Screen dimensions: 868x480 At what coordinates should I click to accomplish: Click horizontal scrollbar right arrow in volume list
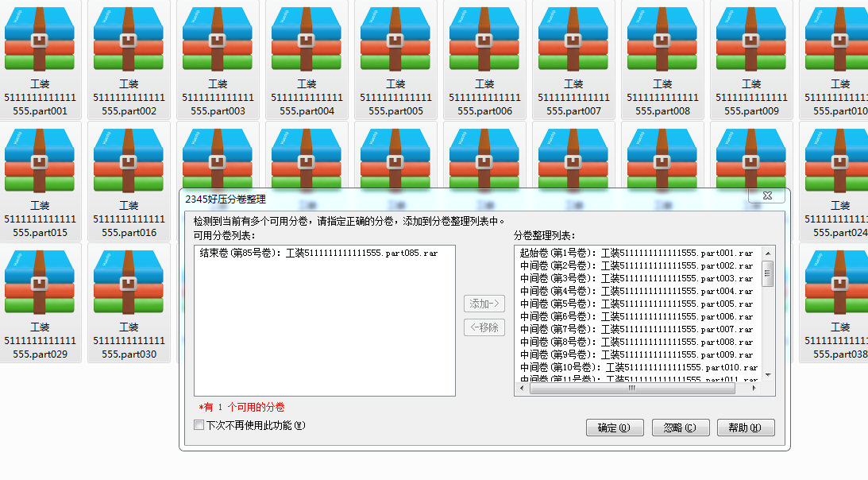[x=754, y=389]
